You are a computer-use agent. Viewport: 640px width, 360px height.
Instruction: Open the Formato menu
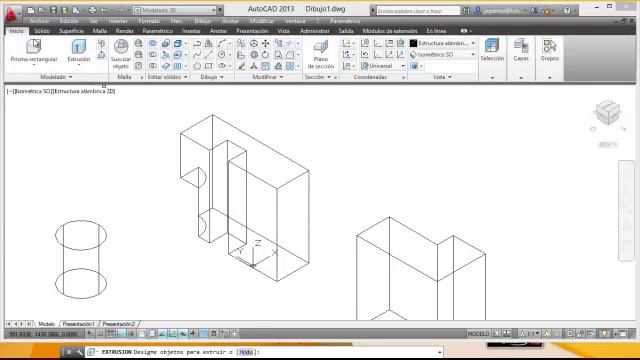click(149, 21)
